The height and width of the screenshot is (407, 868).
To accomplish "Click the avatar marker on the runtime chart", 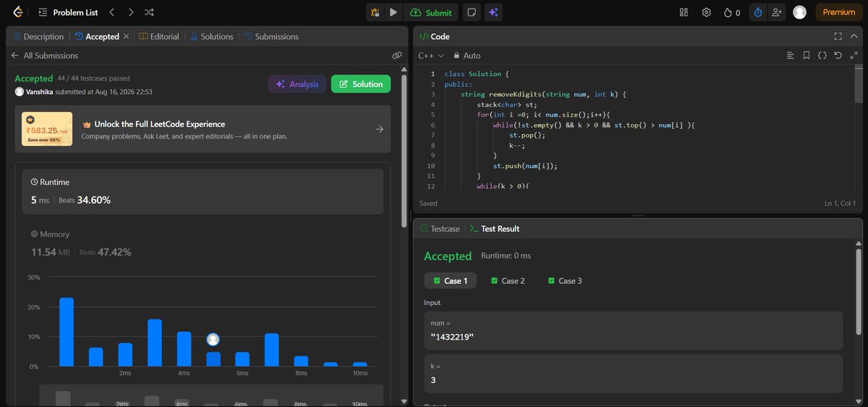I will 213,339.
